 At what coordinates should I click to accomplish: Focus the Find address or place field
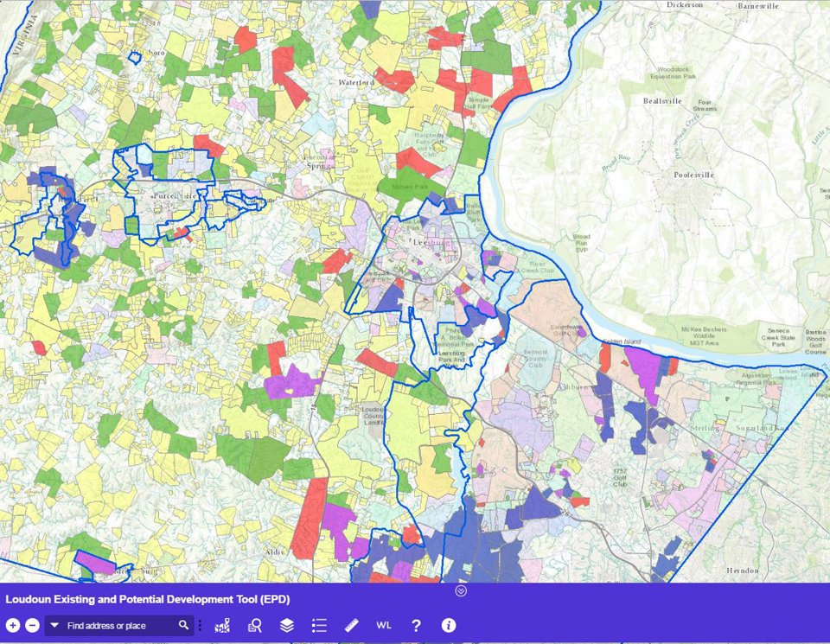coord(119,626)
